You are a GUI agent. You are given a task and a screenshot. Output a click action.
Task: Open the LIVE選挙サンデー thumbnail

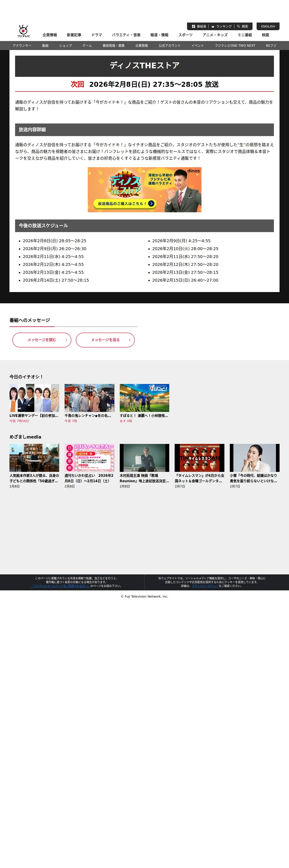click(34, 398)
